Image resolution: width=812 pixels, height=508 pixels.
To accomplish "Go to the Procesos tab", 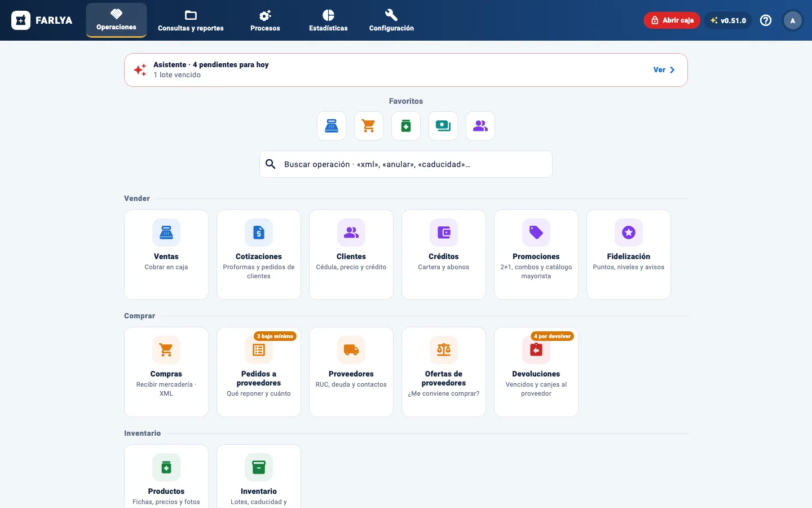I will (x=265, y=20).
